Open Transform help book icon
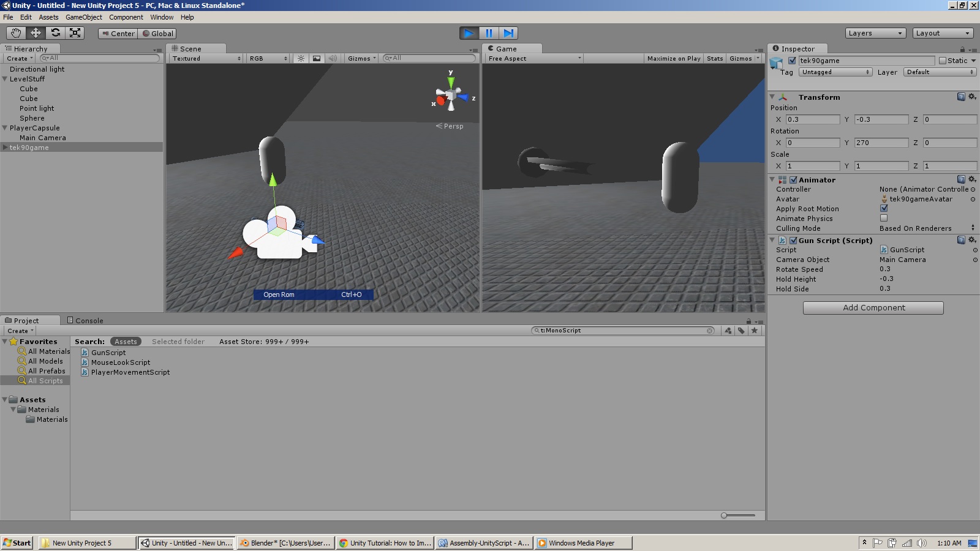 tap(961, 97)
